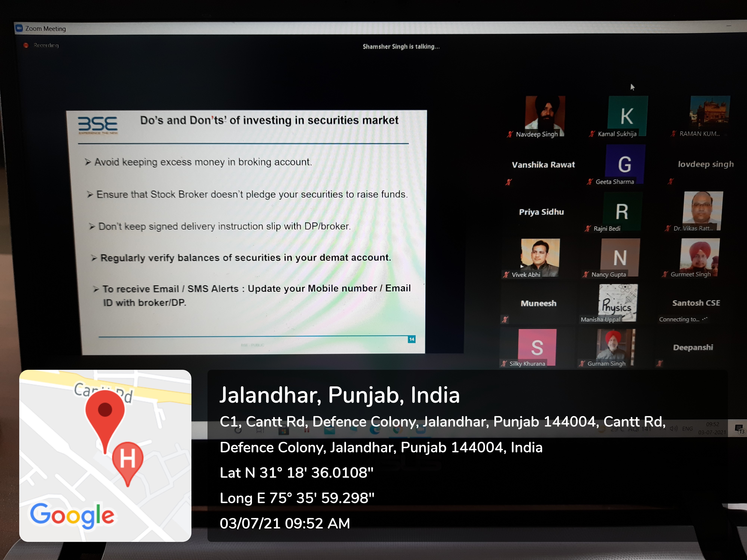Click the Deepanshi name tile
The width and height of the screenshot is (747, 560).
693,347
